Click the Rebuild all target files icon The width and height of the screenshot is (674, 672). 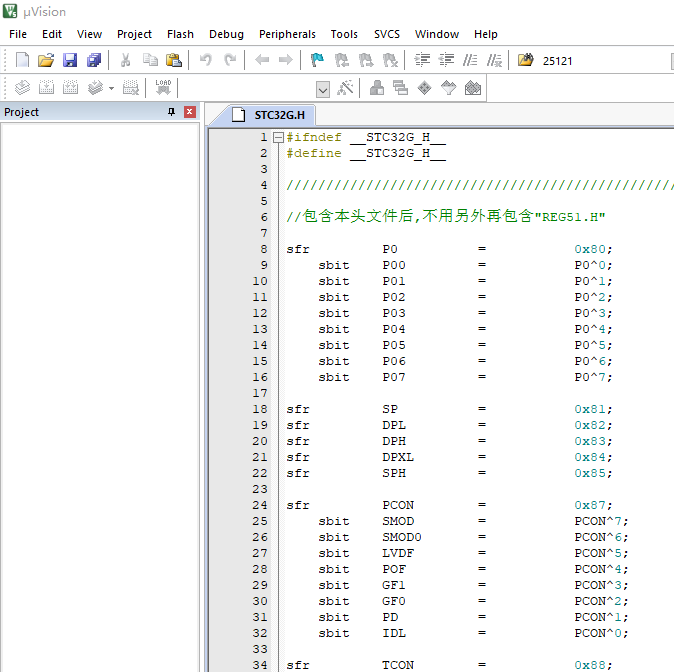coord(70,88)
